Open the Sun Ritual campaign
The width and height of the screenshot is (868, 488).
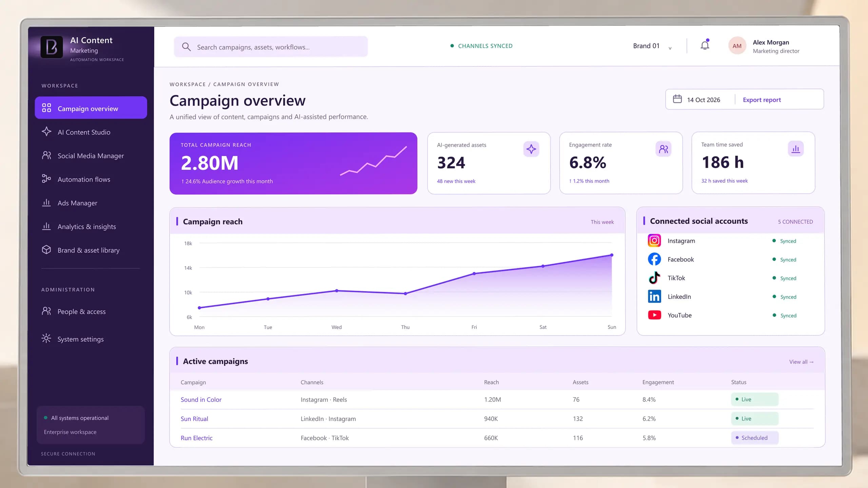(194, 419)
